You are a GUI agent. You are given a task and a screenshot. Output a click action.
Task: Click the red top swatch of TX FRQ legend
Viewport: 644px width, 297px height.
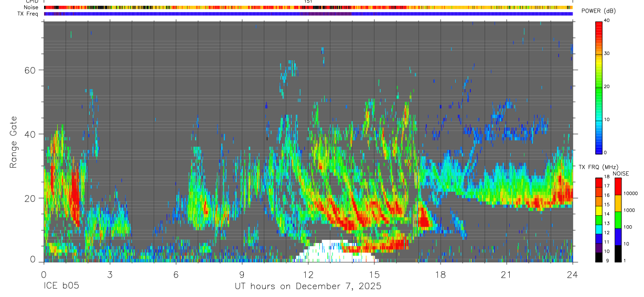coord(598,181)
